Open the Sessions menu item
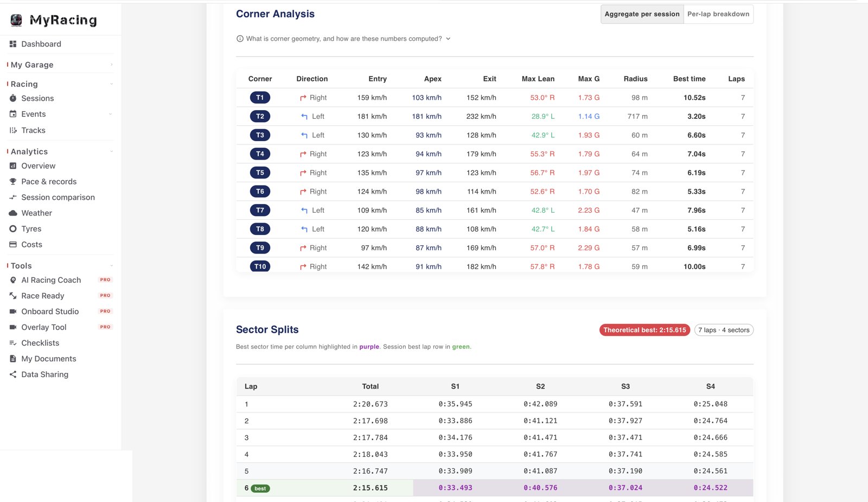The width and height of the screenshot is (868, 502). tap(37, 98)
